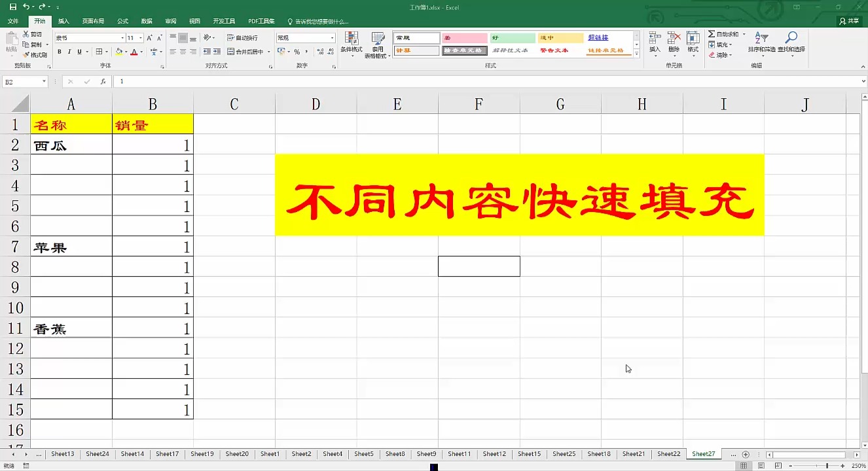
Task: Open the 文件 file tab
Action: click(x=13, y=22)
